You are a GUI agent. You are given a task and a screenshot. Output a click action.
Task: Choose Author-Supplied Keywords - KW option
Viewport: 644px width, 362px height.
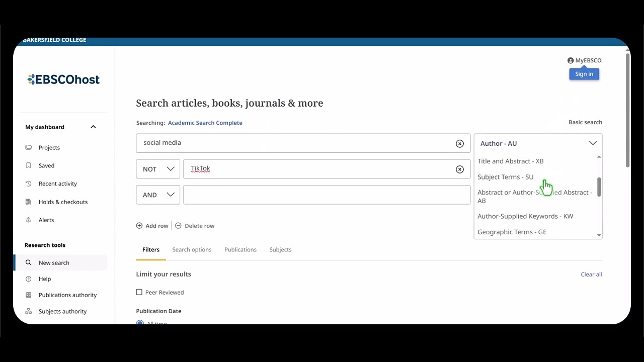pos(525,216)
